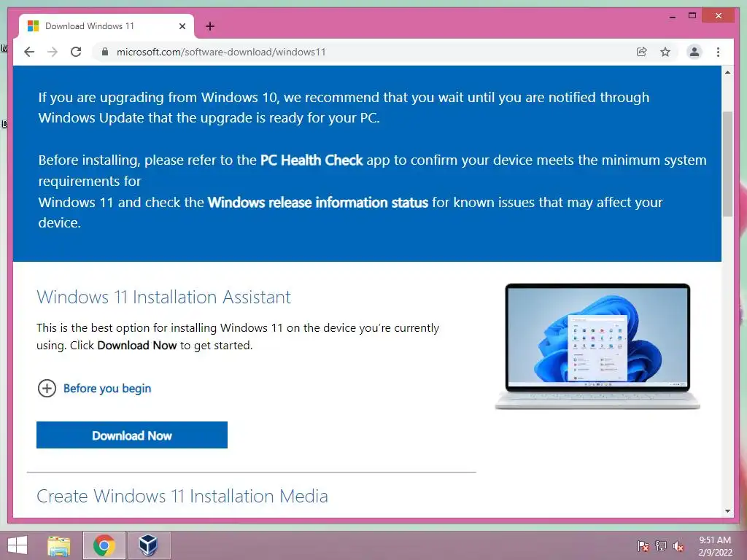Screen dimensions: 747x560
Task: Open Chrome's three-dot menu
Action: pos(718,52)
